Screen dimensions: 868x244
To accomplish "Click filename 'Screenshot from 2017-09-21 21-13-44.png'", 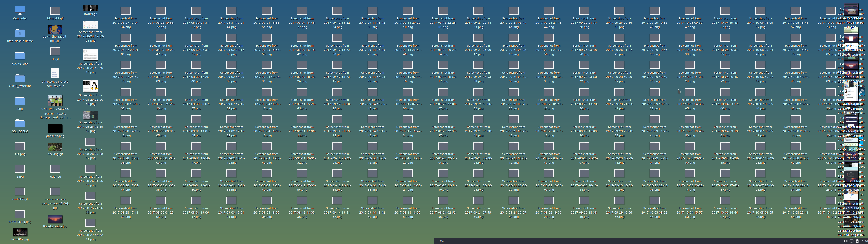I will pyautogui.click(x=549, y=23).
